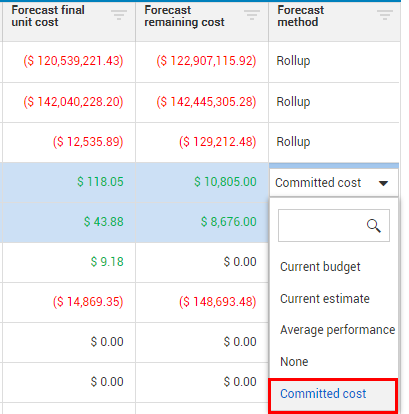Focus the dropdown search text field
This screenshot has height=414, width=409.
click(x=334, y=225)
